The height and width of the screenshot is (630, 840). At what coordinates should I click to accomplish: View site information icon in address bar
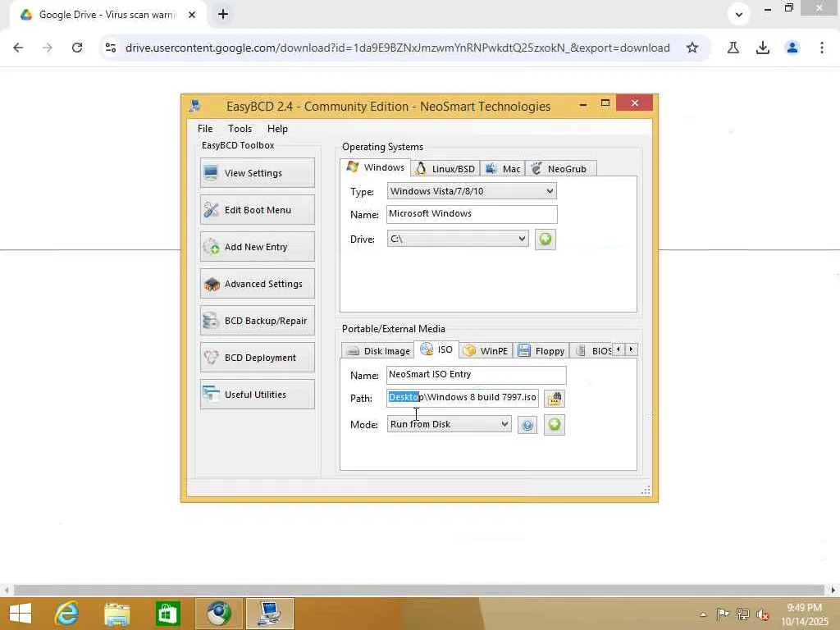[x=111, y=48]
